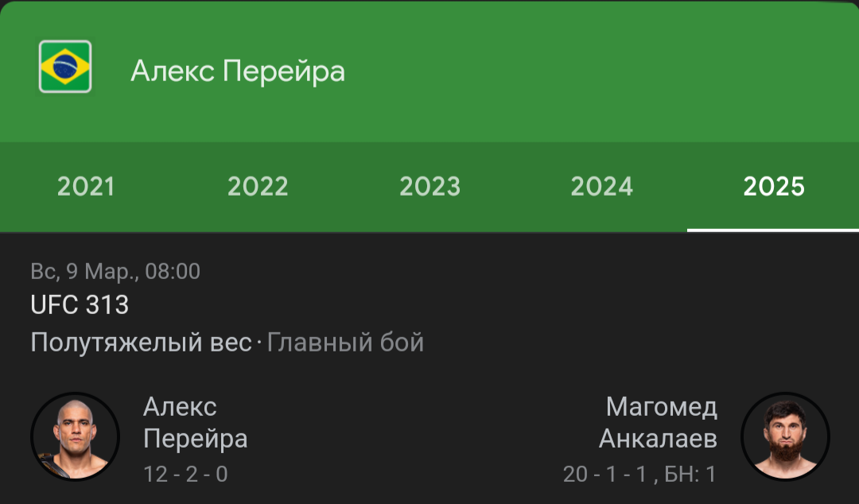This screenshot has height=504, width=859.
Task: Click the fight date Вс, 9 Мар., 08:00
Action: (115, 271)
